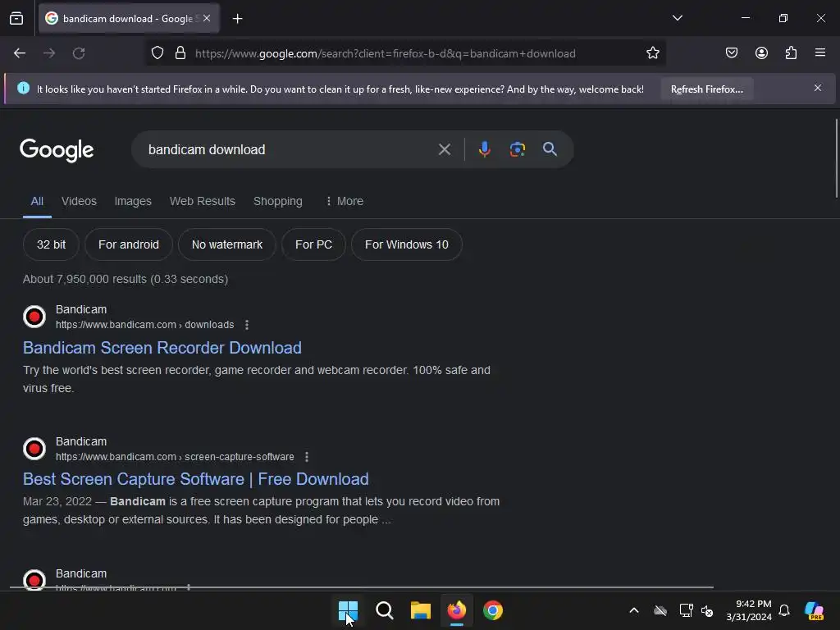Open Firefox application hamburger menu
This screenshot has height=630, width=840.
[x=820, y=53]
